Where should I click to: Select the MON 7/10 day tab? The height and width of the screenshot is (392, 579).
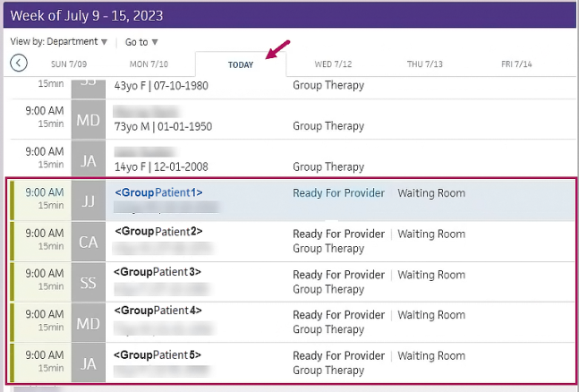pos(149,64)
